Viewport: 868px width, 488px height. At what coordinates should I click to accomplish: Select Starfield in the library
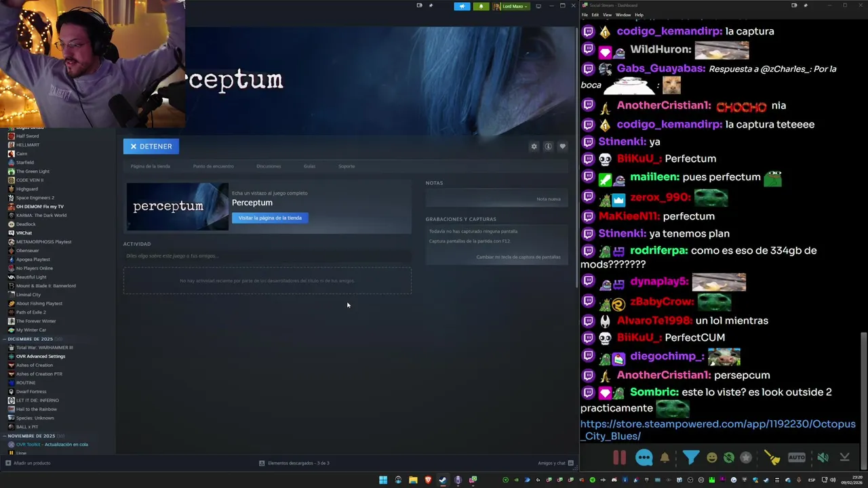point(25,163)
